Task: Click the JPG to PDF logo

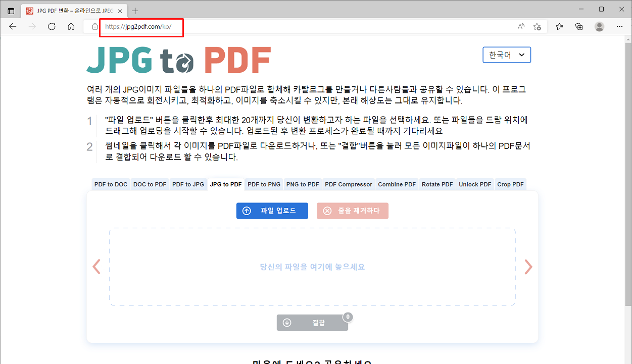Action: pyautogui.click(x=179, y=60)
